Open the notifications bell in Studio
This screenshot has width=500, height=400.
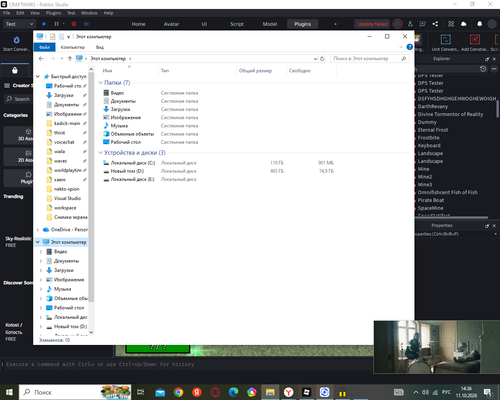point(479,24)
